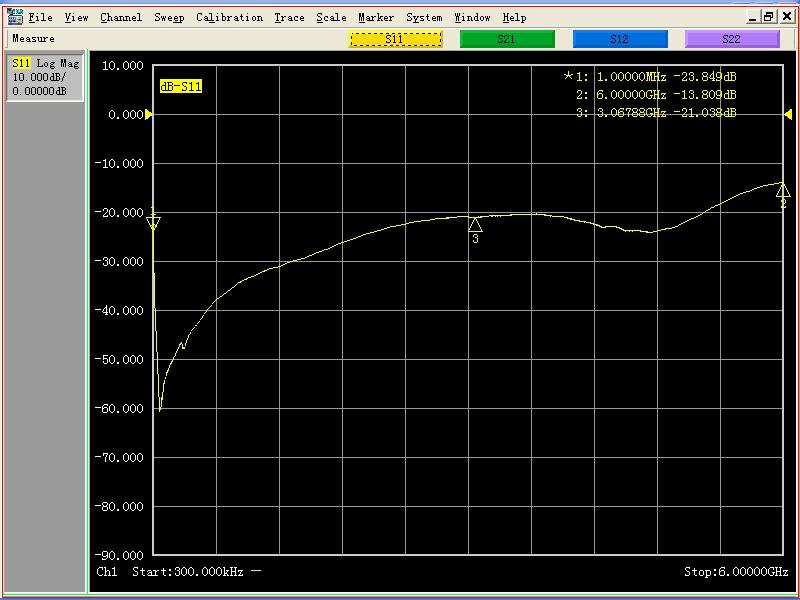Image resolution: width=800 pixels, height=600 pixels.
Task: Click the -20.000 y-axis label
Action: pyautogui.click(x=119, y=212)
